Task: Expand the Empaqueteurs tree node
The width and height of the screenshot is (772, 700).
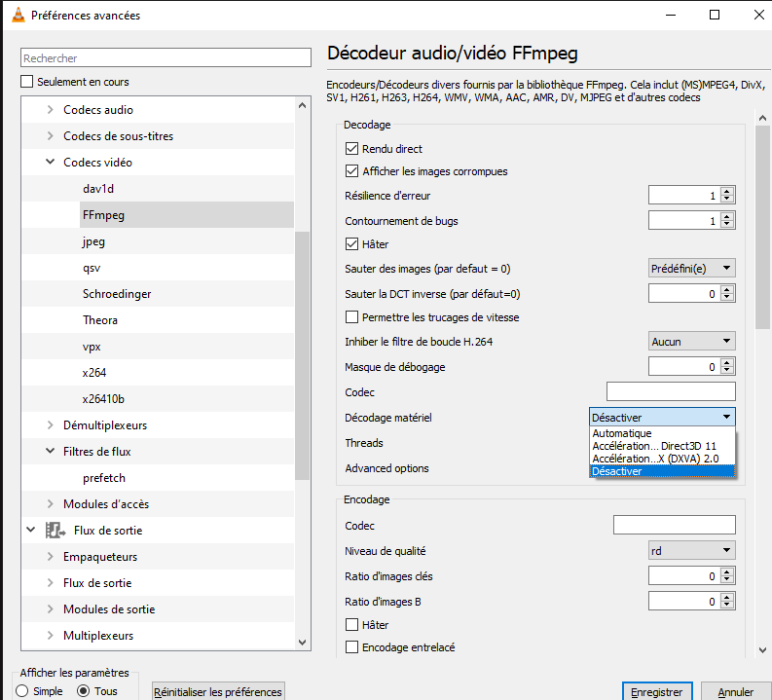Action: [50, 556]
